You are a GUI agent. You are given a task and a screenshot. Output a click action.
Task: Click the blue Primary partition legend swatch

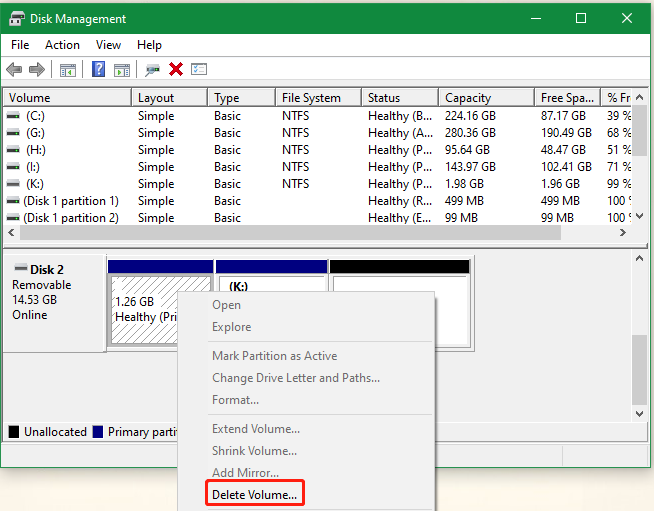[98, 432]
